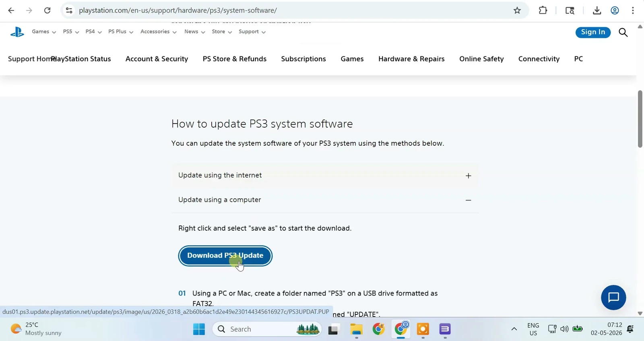Open PS Store & Refunds support tab
This screenshot has width=644, height=341.
click(x=235, y=59)
